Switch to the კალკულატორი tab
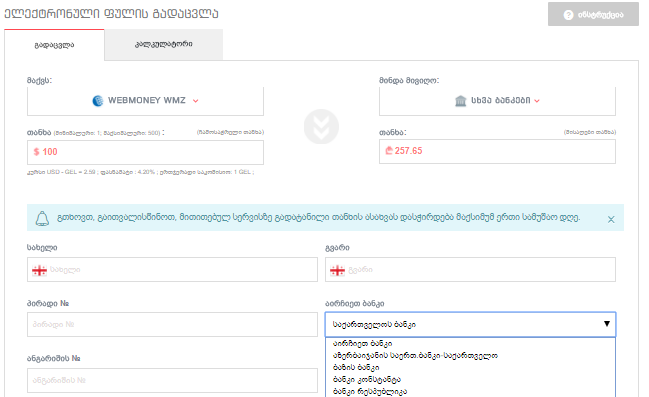The height and width of the screenshot is (397, 649). click(163, 44)
